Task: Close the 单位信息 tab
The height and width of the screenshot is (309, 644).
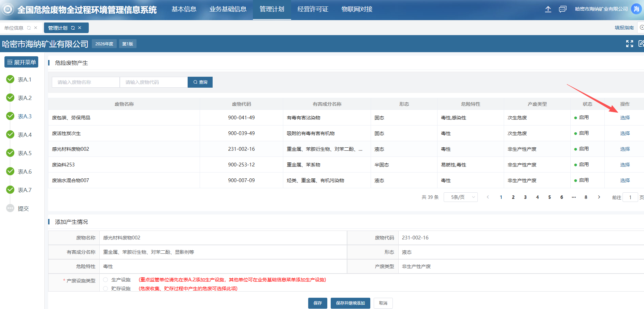Action: [x=35, y=28]
